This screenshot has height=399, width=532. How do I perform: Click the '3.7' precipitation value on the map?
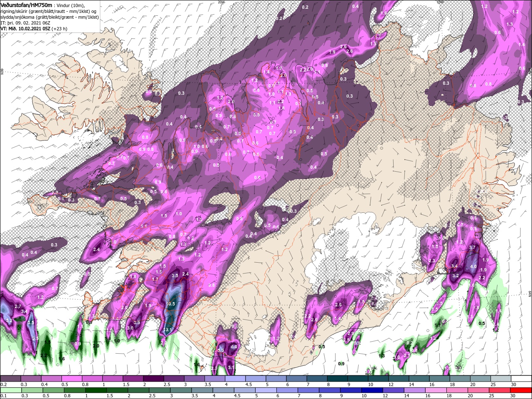472,247
